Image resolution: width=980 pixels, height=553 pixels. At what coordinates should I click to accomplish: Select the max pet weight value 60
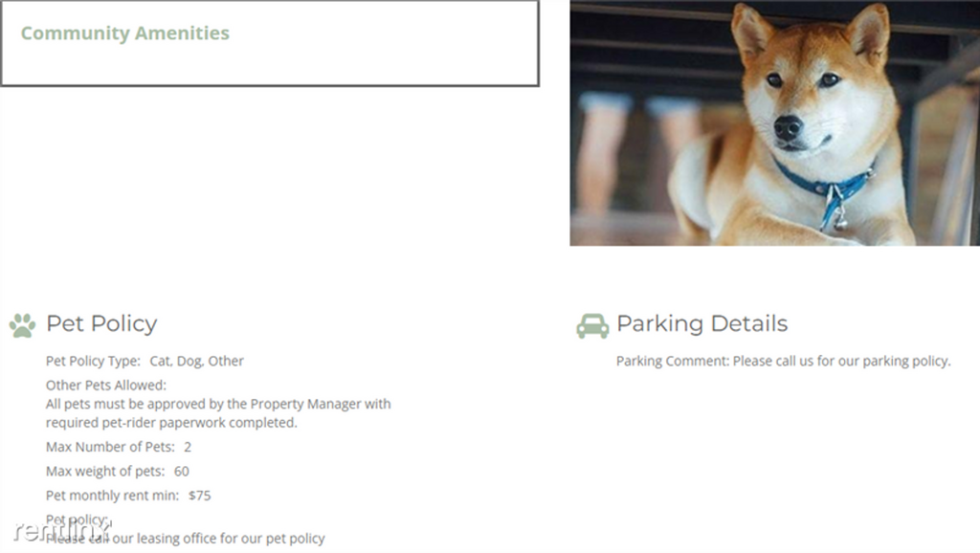coord(182,471)
